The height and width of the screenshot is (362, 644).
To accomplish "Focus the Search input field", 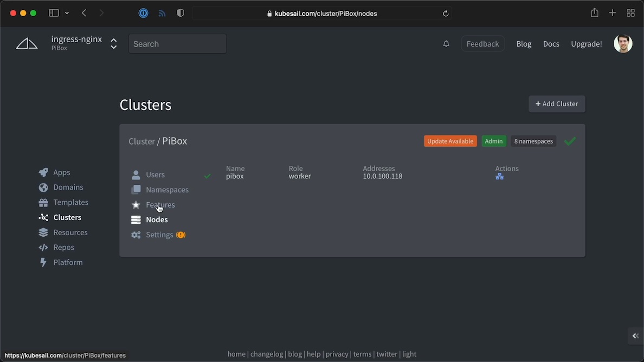I will point(177,44).
